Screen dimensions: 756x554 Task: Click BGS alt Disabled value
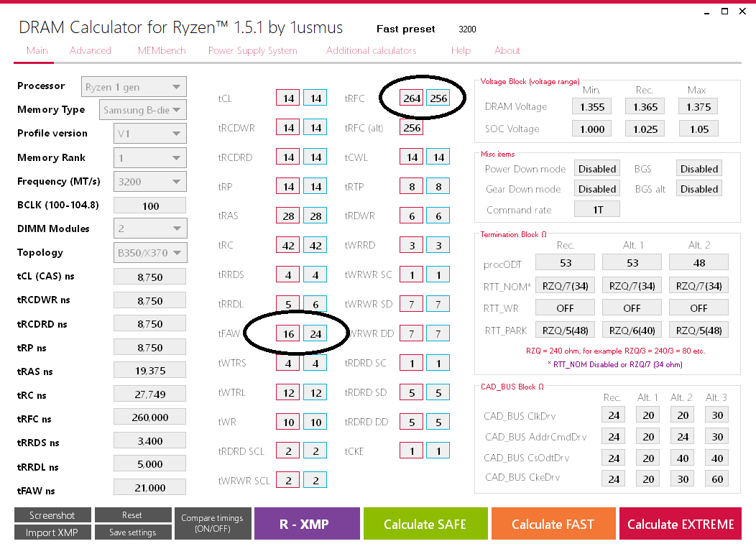699,189
